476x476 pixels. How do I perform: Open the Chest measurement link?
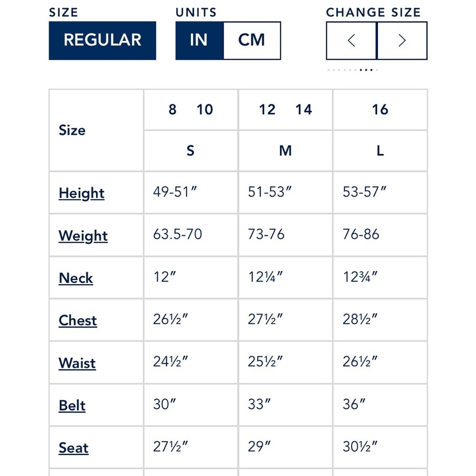pyautogui.click(x=78, y=320)
